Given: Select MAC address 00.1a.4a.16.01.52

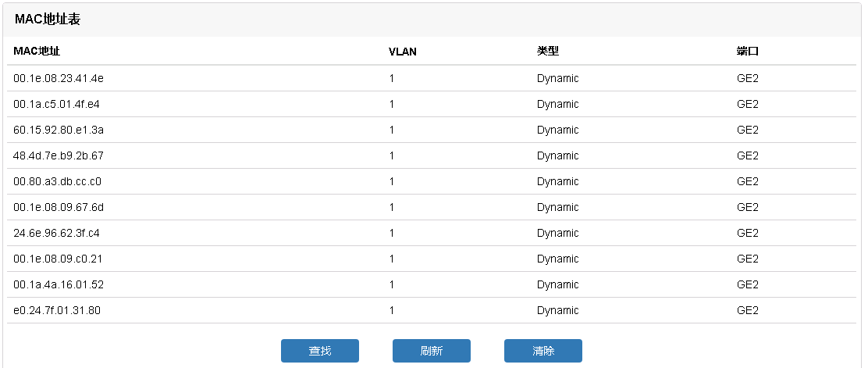Looking at the screenshot, I should (58, 284).
